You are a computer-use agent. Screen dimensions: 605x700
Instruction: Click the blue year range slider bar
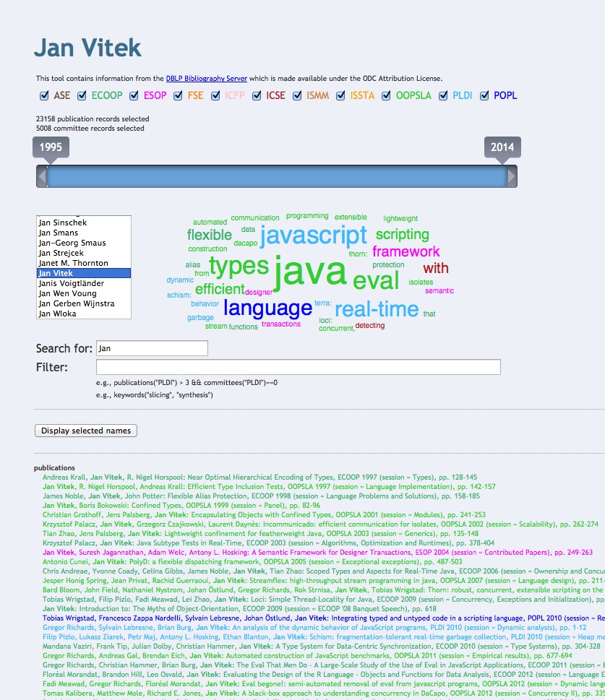[277, 176]
